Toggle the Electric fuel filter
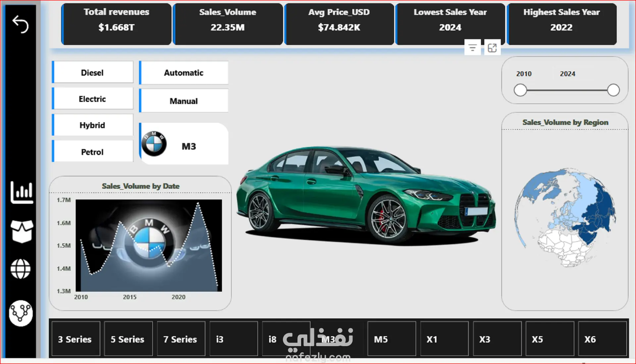This screenshot has height=364, width=636. [x=92, y=99]
